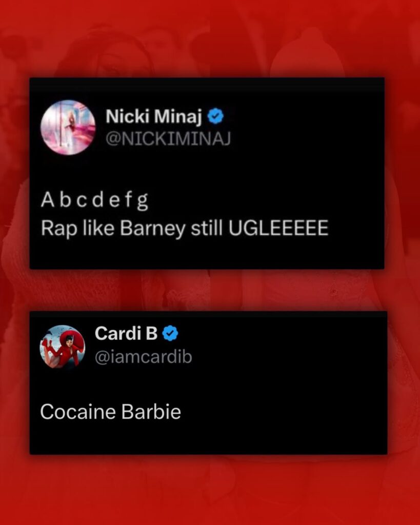The image size is (420, 525).
Task: Click the Nicki Minaj display name
Action: [154, 116]
